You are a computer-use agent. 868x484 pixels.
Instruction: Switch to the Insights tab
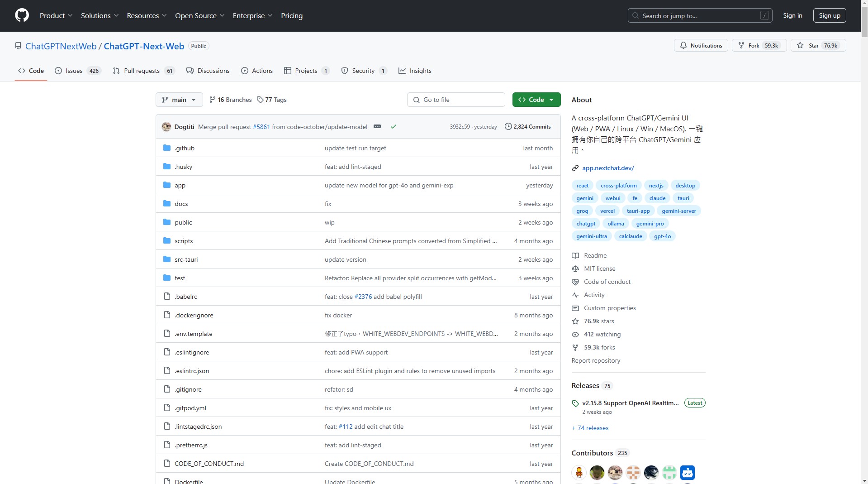click(x=415, y=71)
